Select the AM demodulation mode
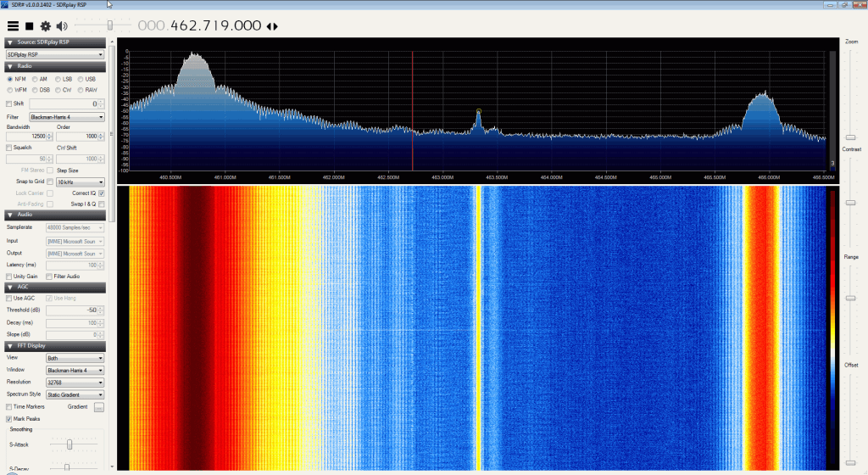The height and width of the screenshot is (475, 868). [34, 79]
